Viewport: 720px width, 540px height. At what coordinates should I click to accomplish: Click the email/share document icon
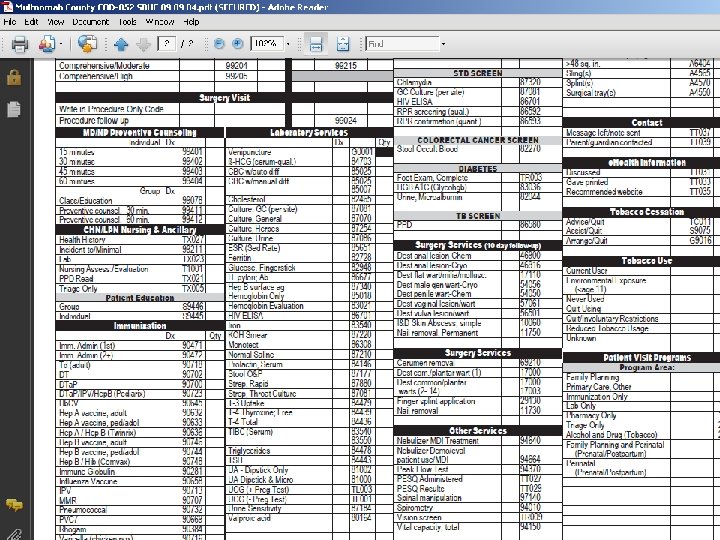tap(46, 44)
